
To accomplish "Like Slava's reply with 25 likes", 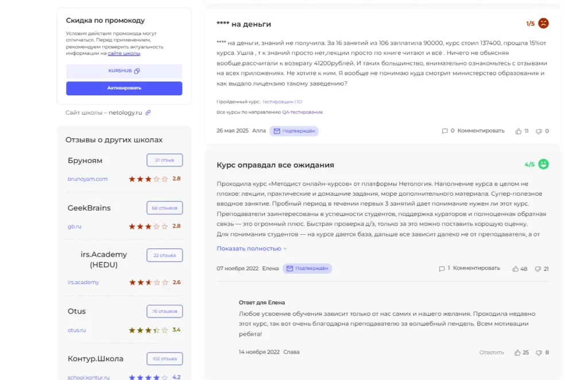I will 517,352.
